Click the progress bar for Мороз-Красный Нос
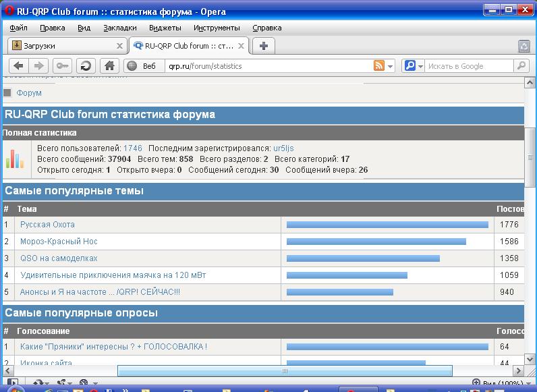The image size is (537, 392). click(x=376, y=242)
